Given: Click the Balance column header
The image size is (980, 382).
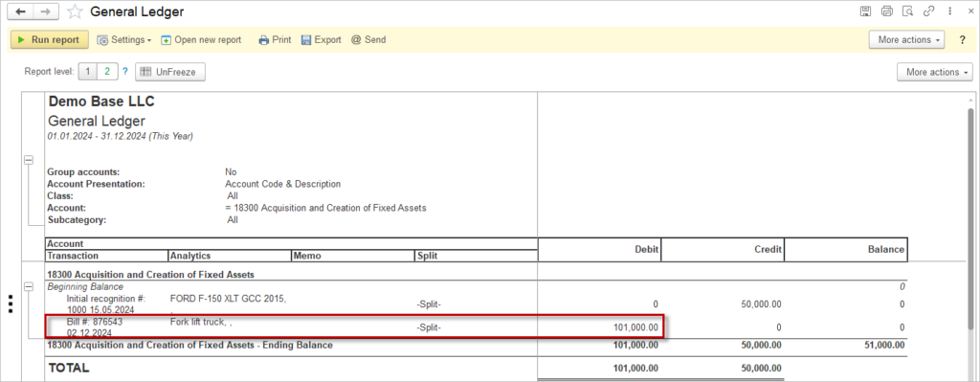Looking at the screenshot, I should pos(846,249).
